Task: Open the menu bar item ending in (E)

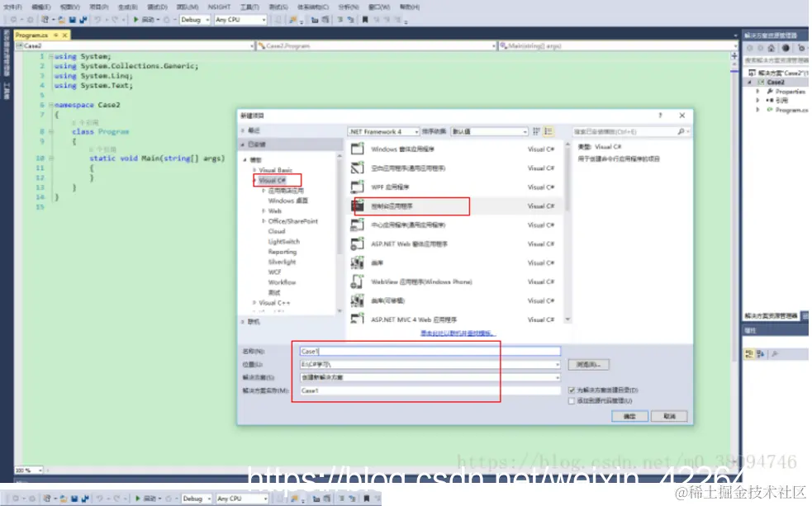Action: pos(41,7)
